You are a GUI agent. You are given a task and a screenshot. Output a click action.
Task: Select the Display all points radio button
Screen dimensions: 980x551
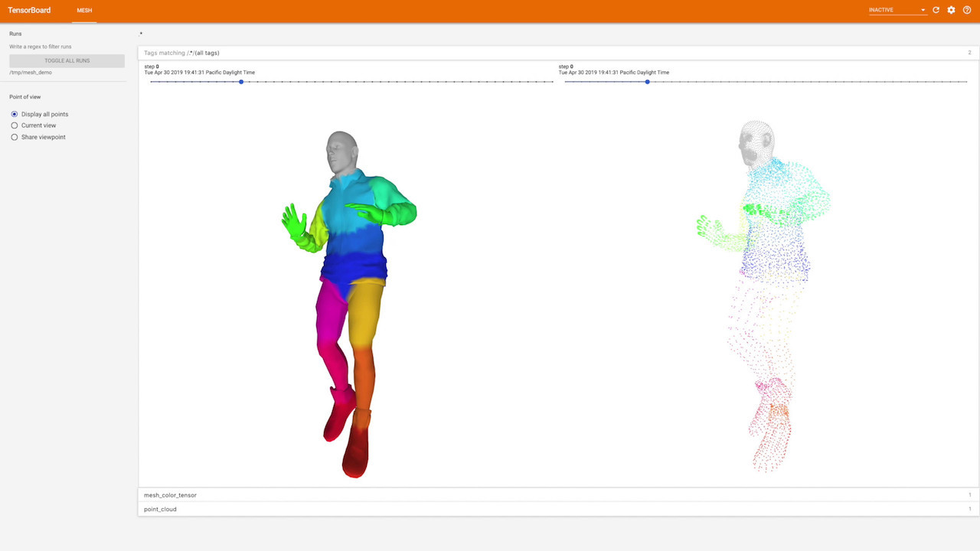pyautogui.click(x=15, y=114)
